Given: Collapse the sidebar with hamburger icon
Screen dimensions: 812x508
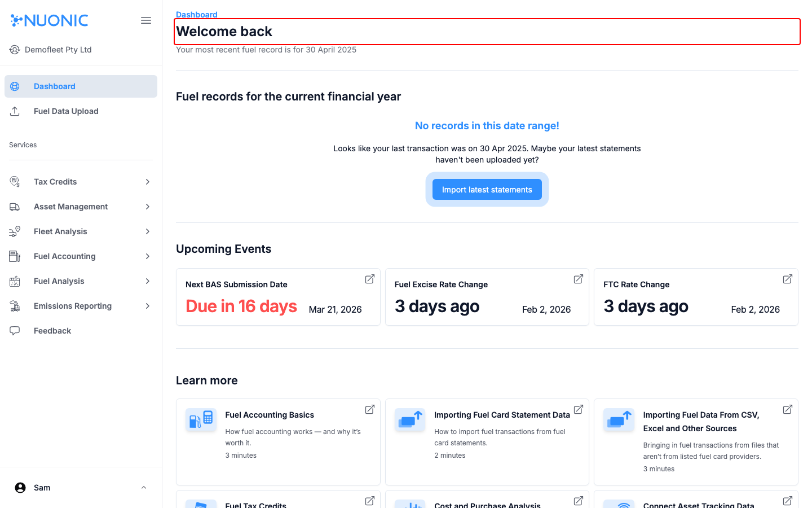Looking at the screenshot, I should tap(146, 20).
